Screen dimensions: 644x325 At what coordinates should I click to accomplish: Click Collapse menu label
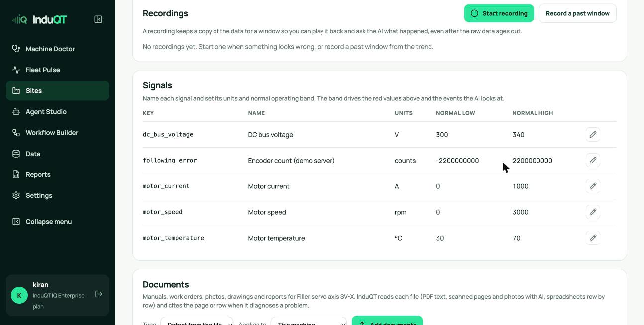point(49,222)
